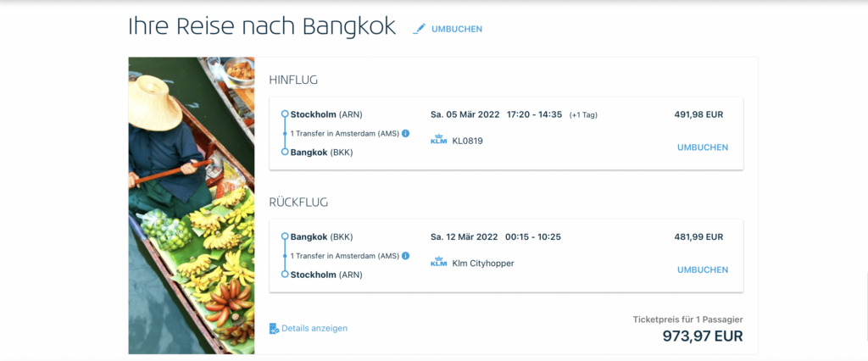Click the KLM logo next to KL0819
This screenshot has height=361, width=868.
[x=438, y=141]
